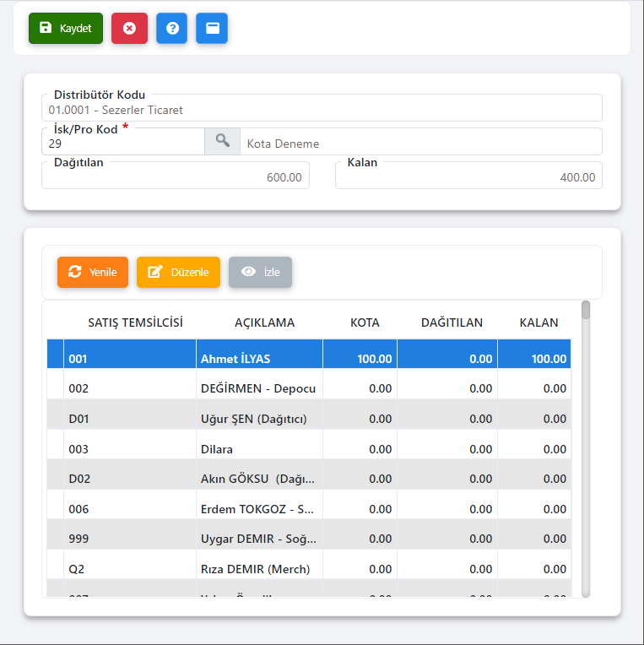Click into the İsk/Pro Kod input field
This screenshot has width=644, height=645.
pyautogui.click(x=122, y=144)
